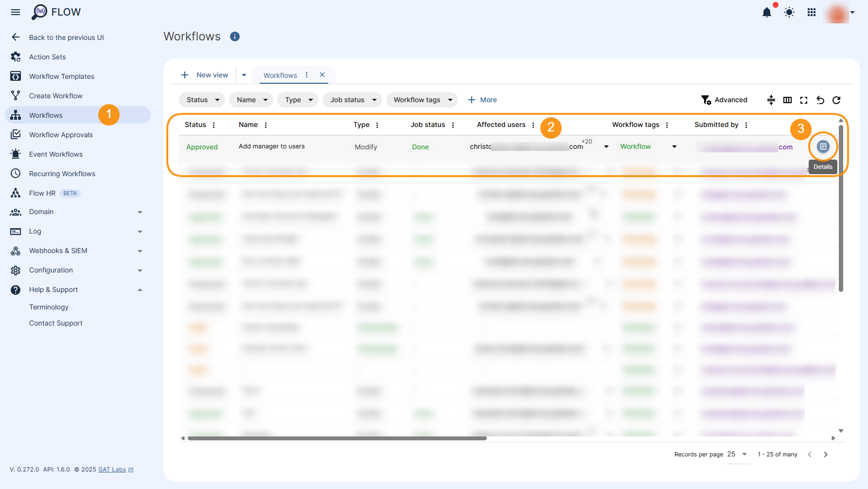
Task: Expand the Affected users list showing +20
Action: (606, 146)
